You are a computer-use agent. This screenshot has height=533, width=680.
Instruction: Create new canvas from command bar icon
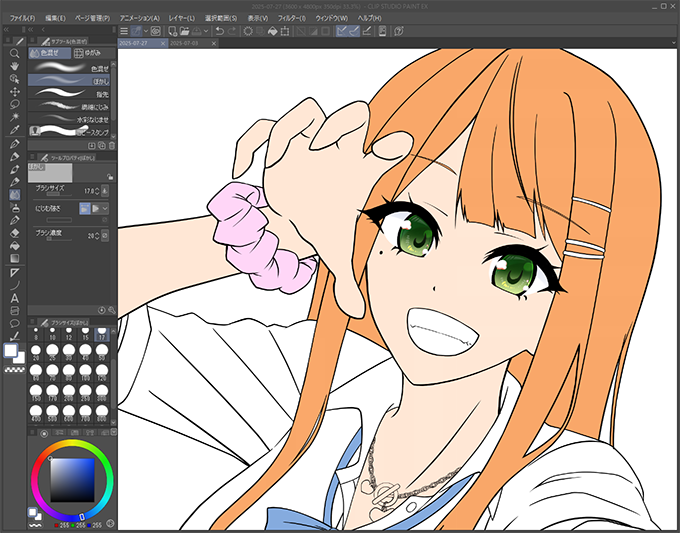(172, 31)
